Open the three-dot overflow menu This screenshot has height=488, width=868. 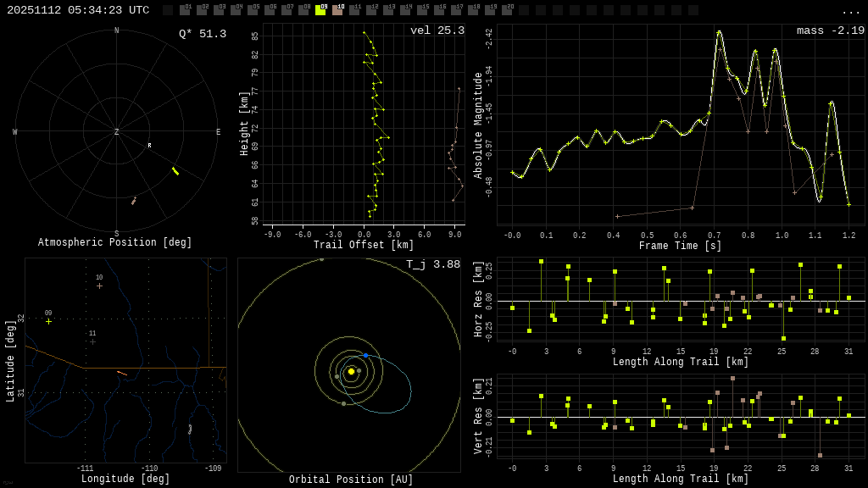click(850, 11)
